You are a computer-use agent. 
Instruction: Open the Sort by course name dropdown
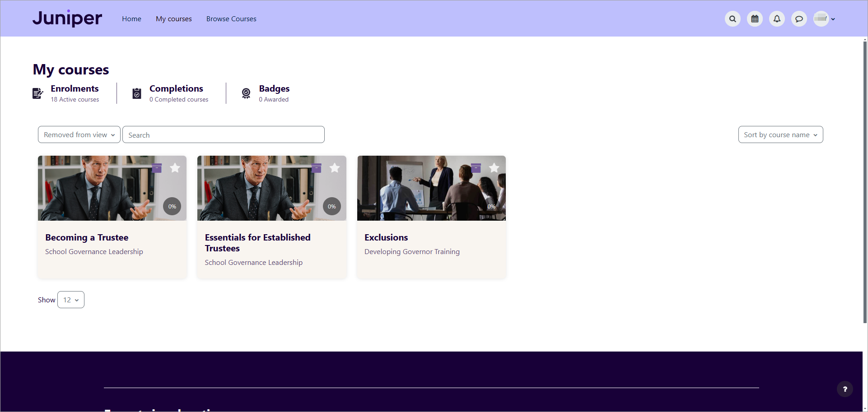point(780,134)
